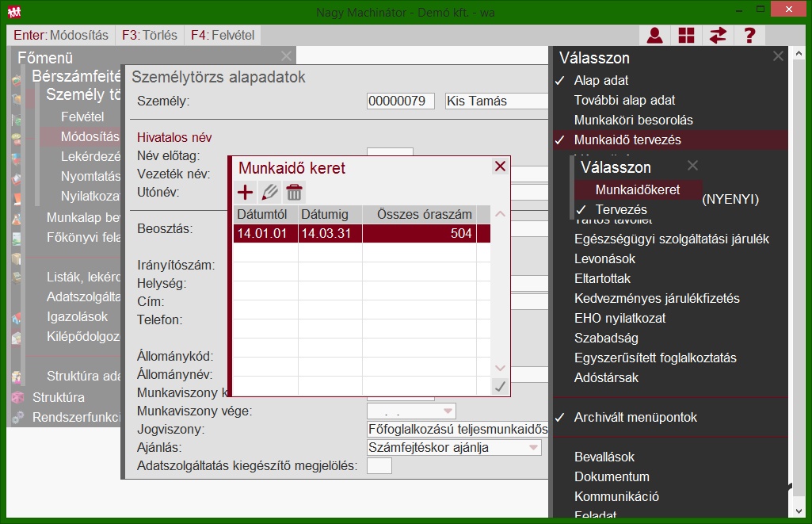Close the Főmenü panel
Image resolution: width=812 pixels, height=524 pixels.
286,56
